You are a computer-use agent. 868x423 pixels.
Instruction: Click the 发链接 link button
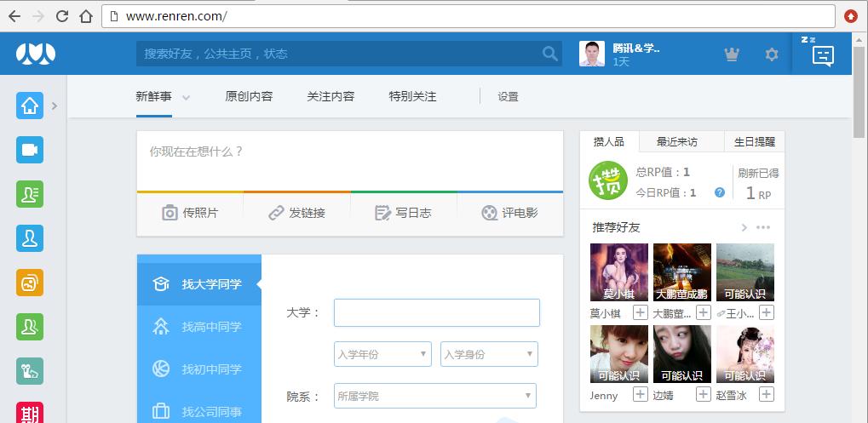(296, 213)
